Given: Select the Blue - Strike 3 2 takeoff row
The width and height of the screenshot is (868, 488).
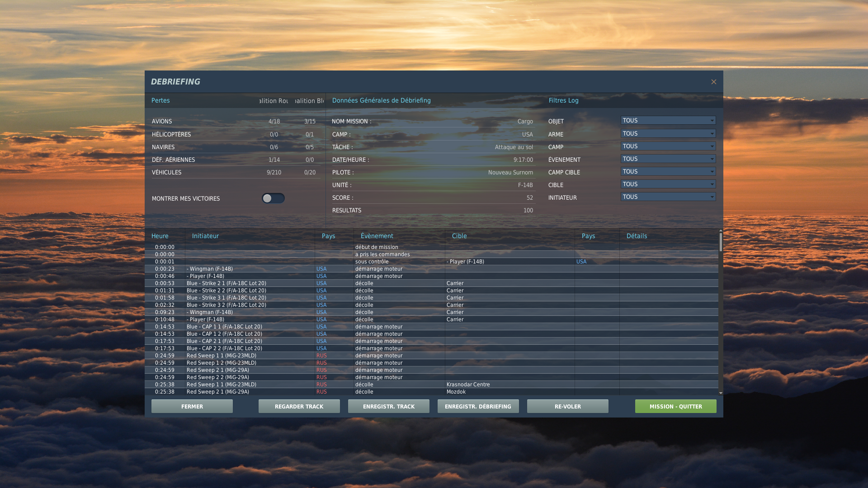Looking at the screenshot, I should click(x=431, y=305).
